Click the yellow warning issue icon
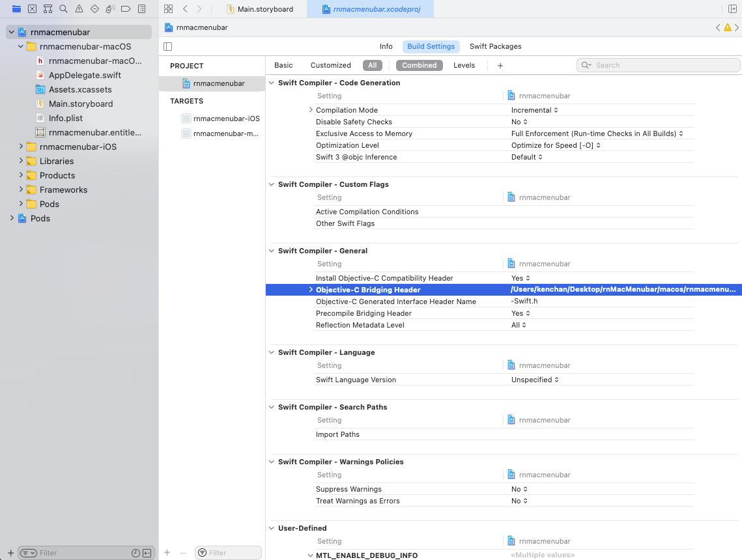This screenshot has height=560, width=742. (728, 27)
